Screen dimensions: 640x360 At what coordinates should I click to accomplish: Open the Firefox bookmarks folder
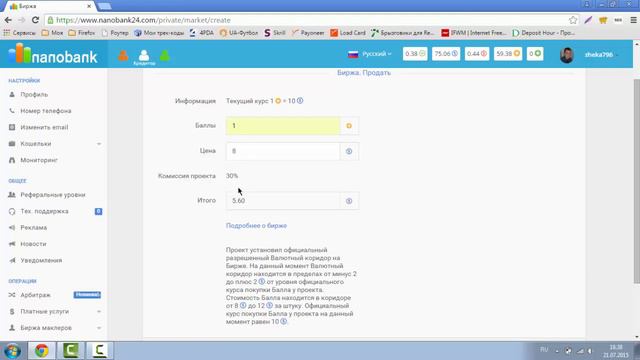click(82, 33)
